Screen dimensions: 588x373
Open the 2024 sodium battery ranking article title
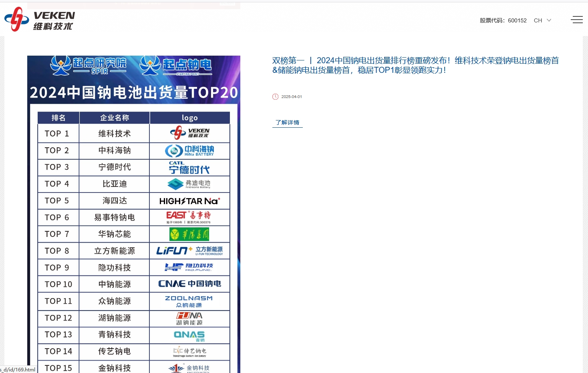(x=415, y=65)
